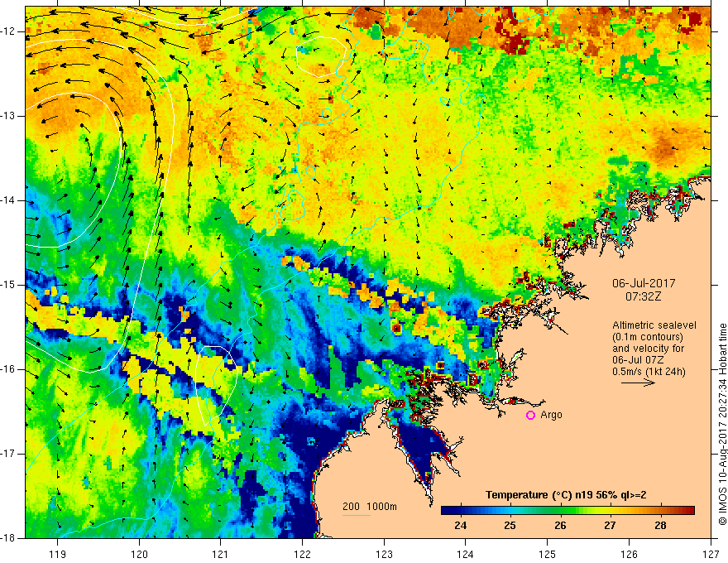This screenshot has width=728, height=563.
Task: Click latitude label -12 on left axis
Action: click(x=8, y=31)
